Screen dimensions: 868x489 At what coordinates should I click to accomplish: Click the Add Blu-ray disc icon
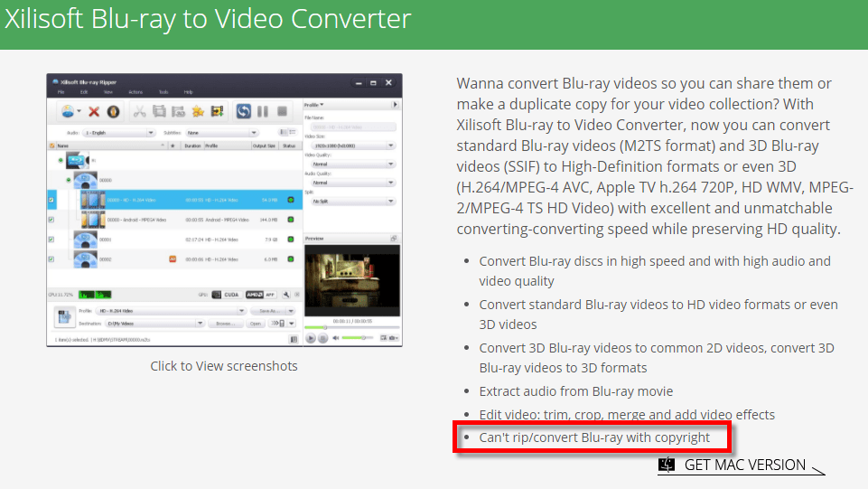point(68,111)
